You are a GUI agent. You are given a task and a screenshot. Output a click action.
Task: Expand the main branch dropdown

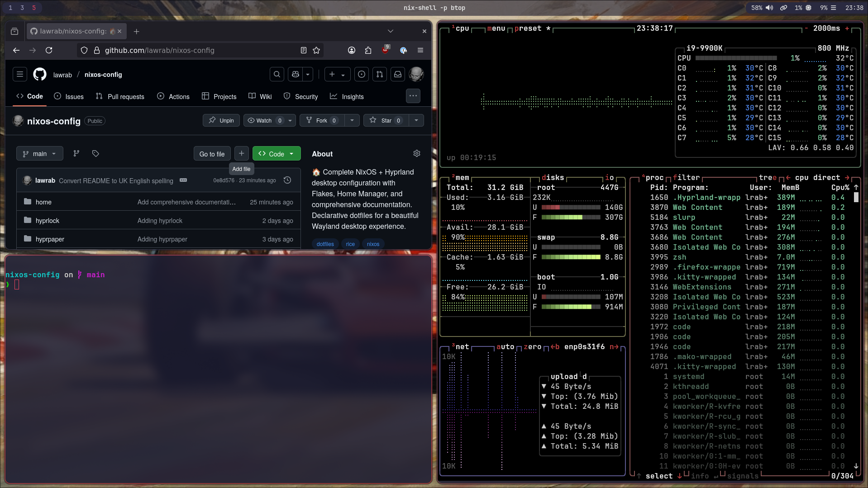click(40, 154)
